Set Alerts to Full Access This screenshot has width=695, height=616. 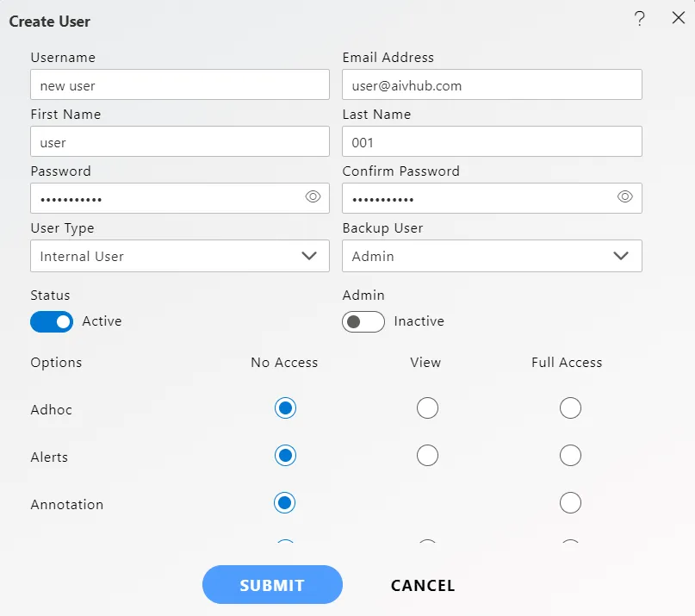click(x=570, y=456)
